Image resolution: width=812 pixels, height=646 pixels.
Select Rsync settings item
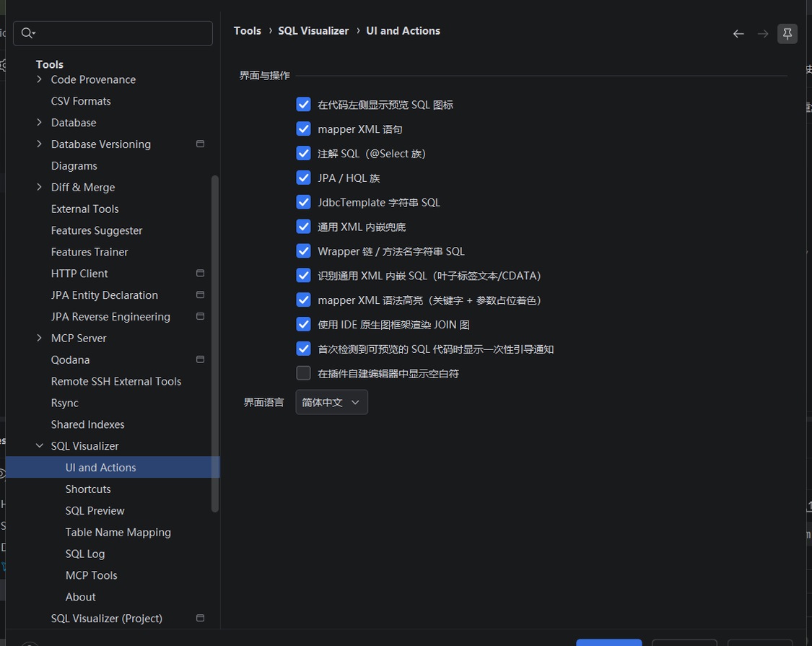(x=65, y=403)
